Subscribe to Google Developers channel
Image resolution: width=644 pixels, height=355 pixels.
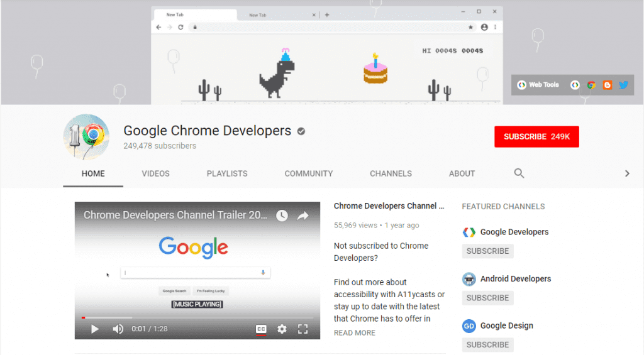(x=487, y=251)
